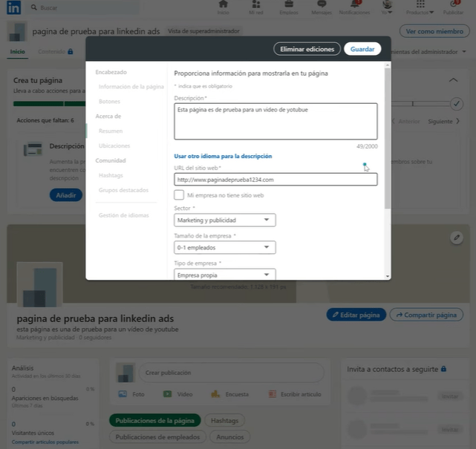Select Ubicaciones in the dialog sidebar
This screenshot has height=449, width=476.
pos(114,146)
